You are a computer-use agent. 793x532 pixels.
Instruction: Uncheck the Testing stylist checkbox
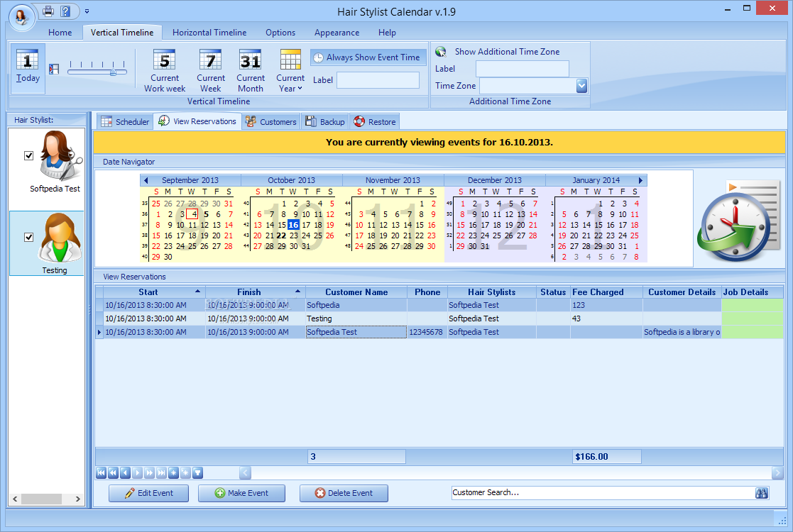[x=29, y=238]
